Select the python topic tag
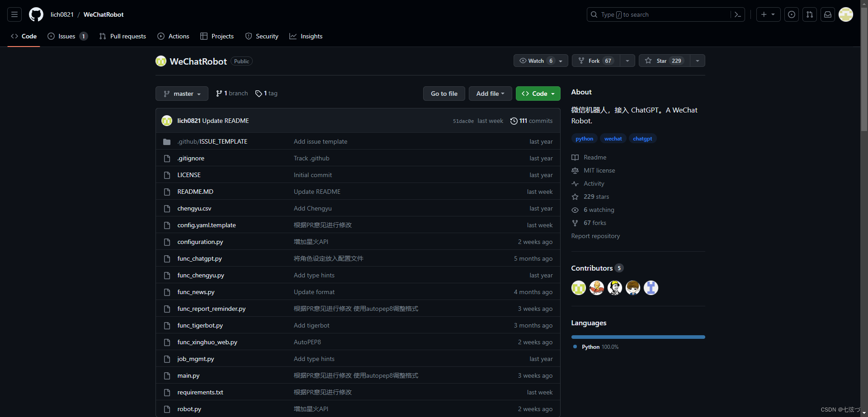The width and height of the screenshot is (868, 417). [x=585, y=139]
